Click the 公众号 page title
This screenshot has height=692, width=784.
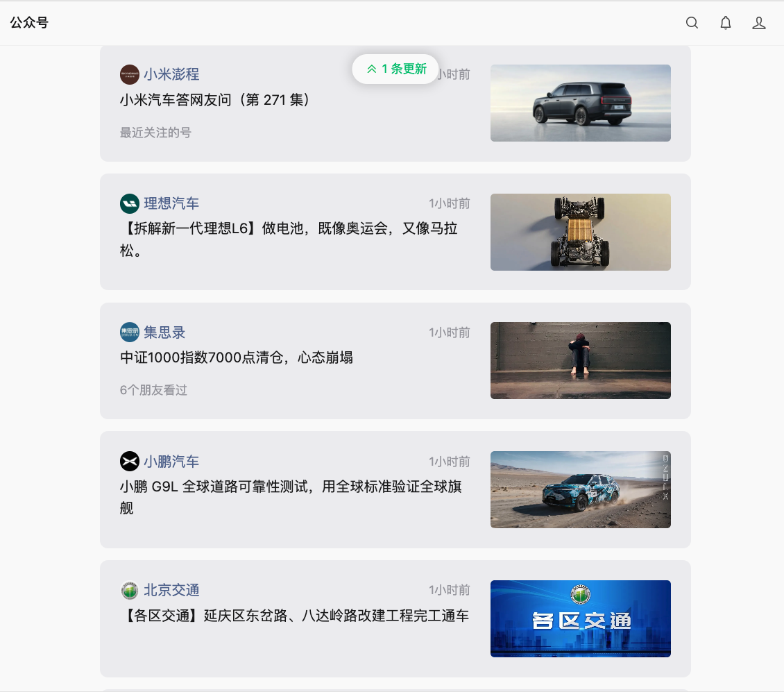29,22
